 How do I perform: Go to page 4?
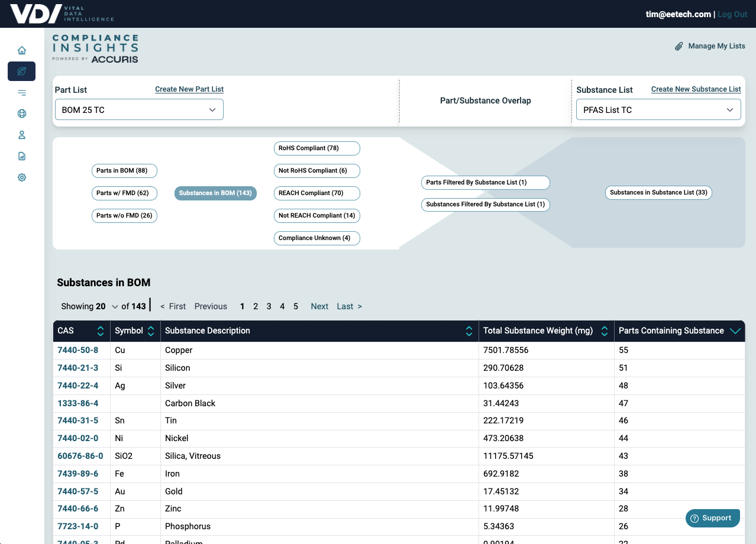tap(282, 306)
